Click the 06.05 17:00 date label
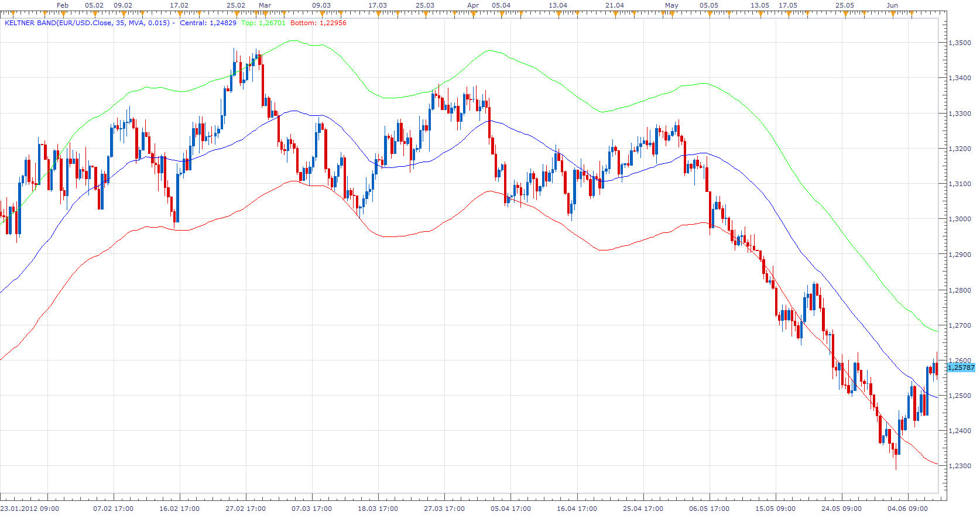980x515 pixels. 710,509
